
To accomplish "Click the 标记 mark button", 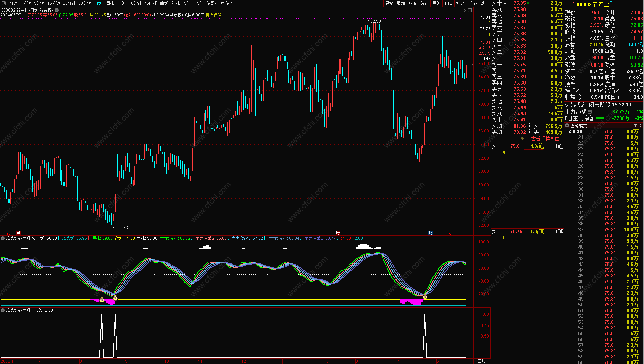I will [x=460, y=3].
